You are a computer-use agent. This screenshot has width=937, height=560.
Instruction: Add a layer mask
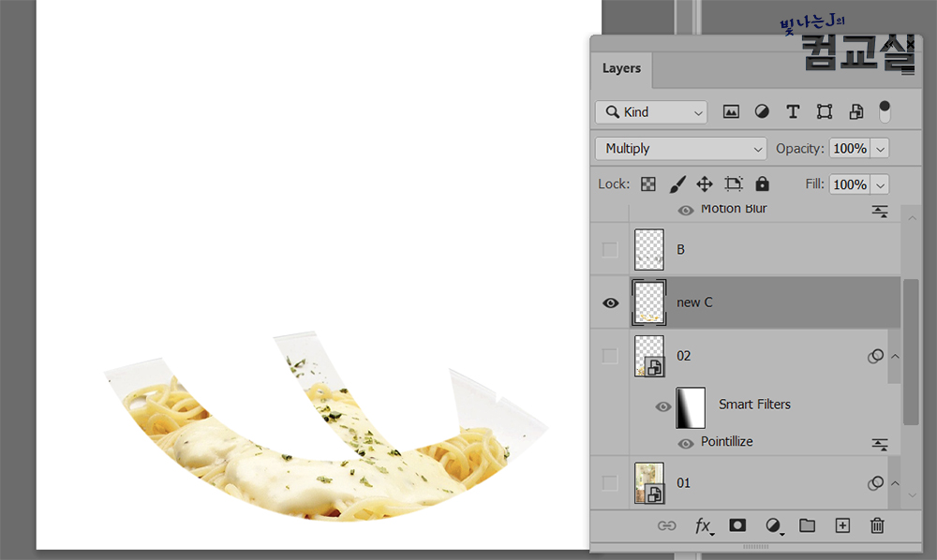point(737,525)
